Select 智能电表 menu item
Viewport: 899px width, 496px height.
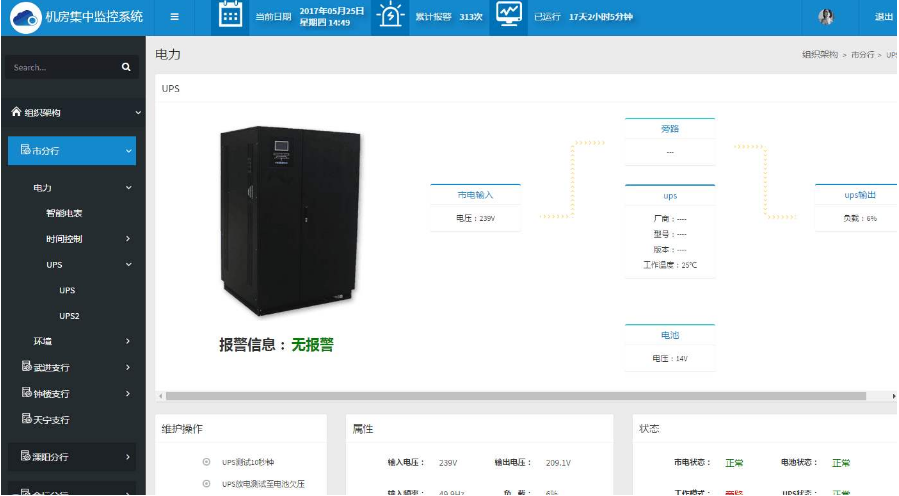click(x=64, y=213)
